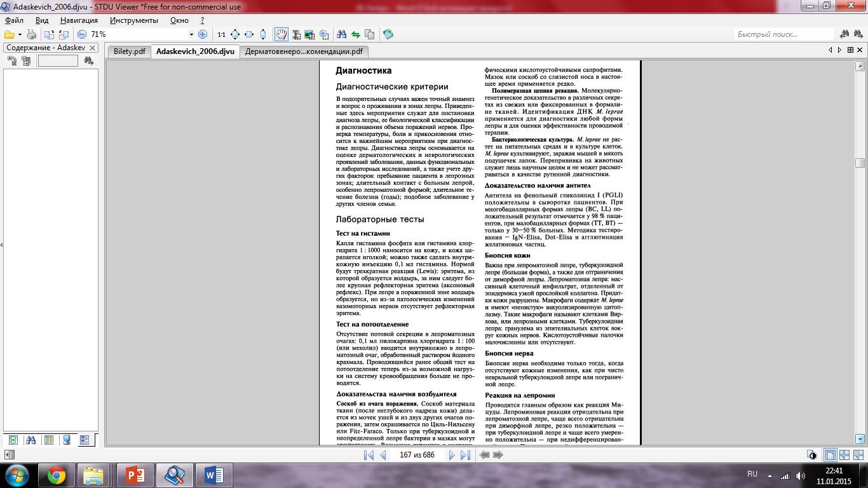The height and width of the screenshot is (488, 868).
Task: Open Google Chrome from the taskbar
Action: coord(55,475)
